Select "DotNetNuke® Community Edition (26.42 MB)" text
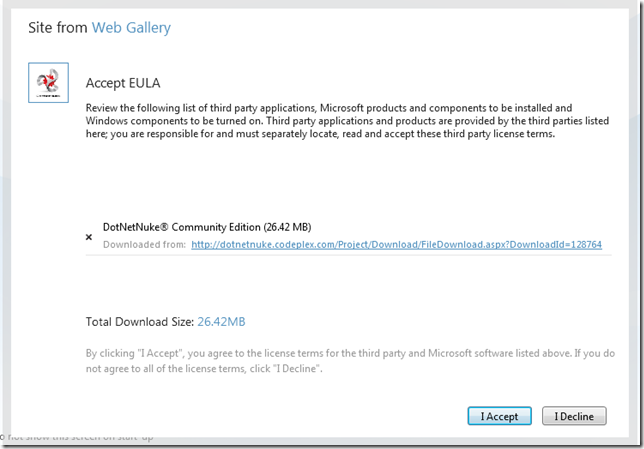 click(x=207, y=227)
